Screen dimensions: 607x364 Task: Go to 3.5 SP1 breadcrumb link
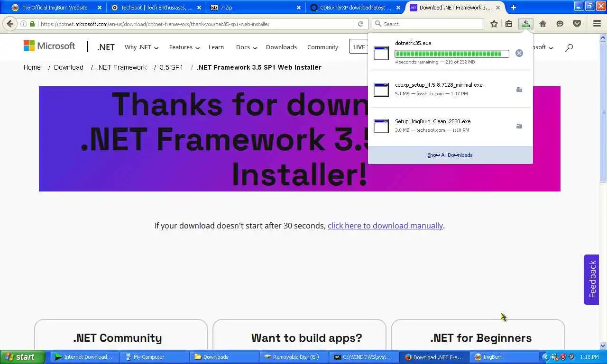pos(171,67)
